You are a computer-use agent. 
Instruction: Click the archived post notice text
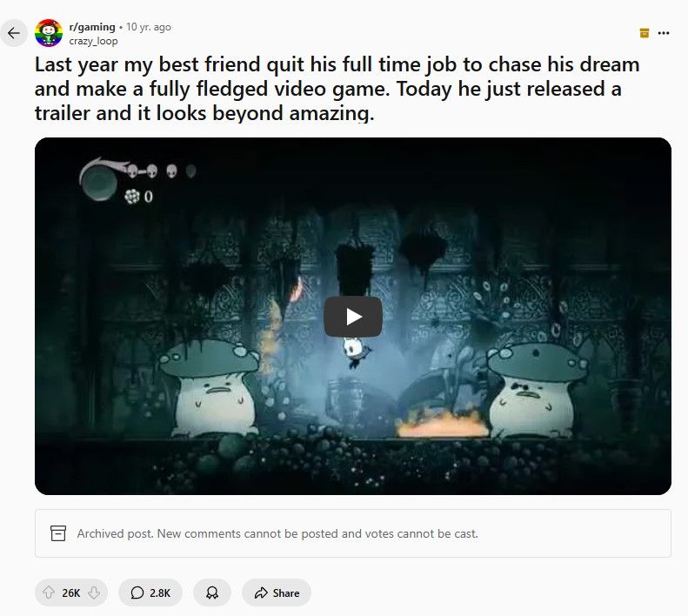pyautogui.click(x=277, y=533)
